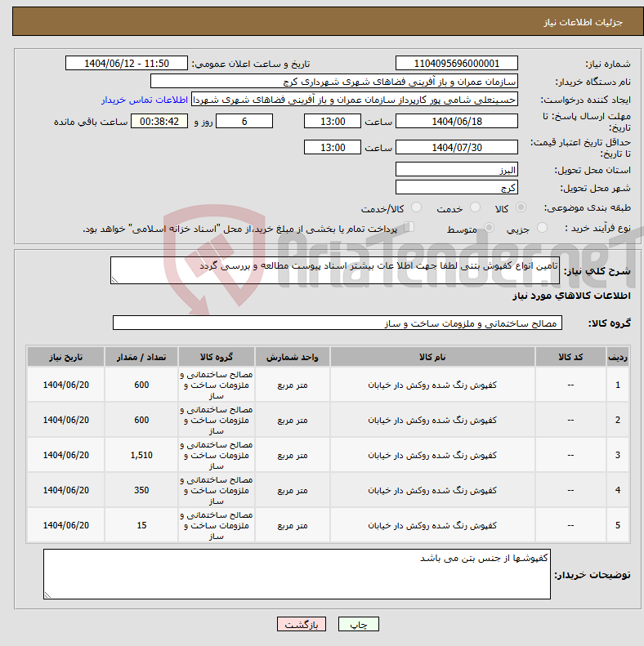Viewport: 644px width, 646px height.
Task: Select the جزیی purchase type radio
Action: (x=542, y=227)
